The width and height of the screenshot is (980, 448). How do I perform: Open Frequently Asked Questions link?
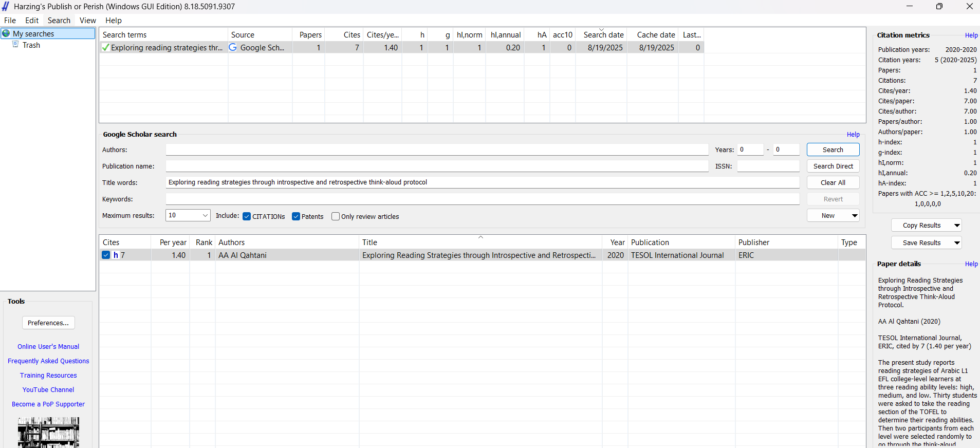48,361
